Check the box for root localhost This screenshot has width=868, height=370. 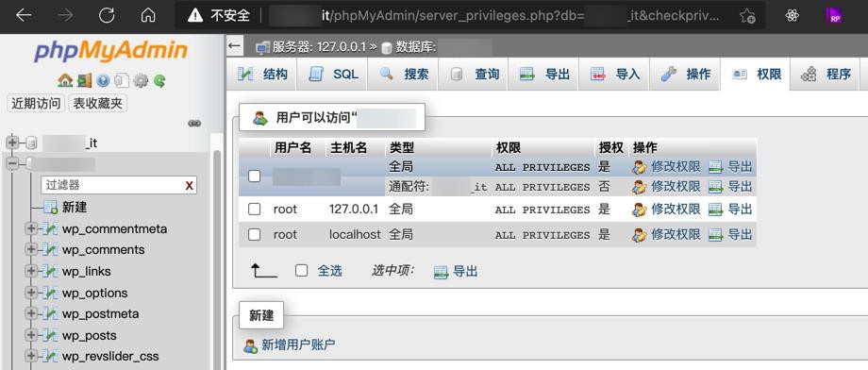click(x=254, y=235)
